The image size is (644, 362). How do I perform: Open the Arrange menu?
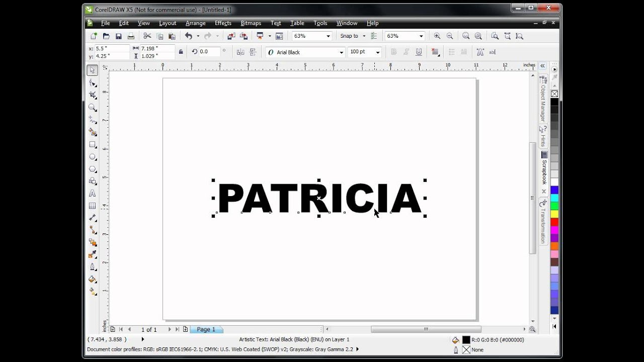click(195, 23)
